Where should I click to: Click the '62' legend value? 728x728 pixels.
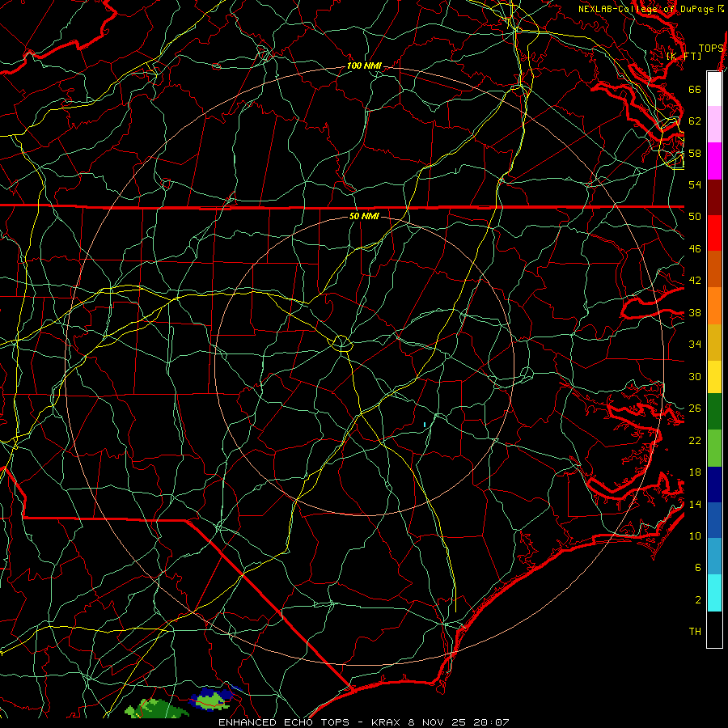coord(695,121)
